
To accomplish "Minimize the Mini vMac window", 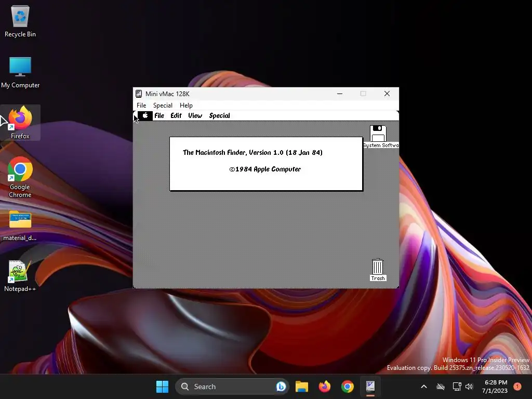I will 340,94.
